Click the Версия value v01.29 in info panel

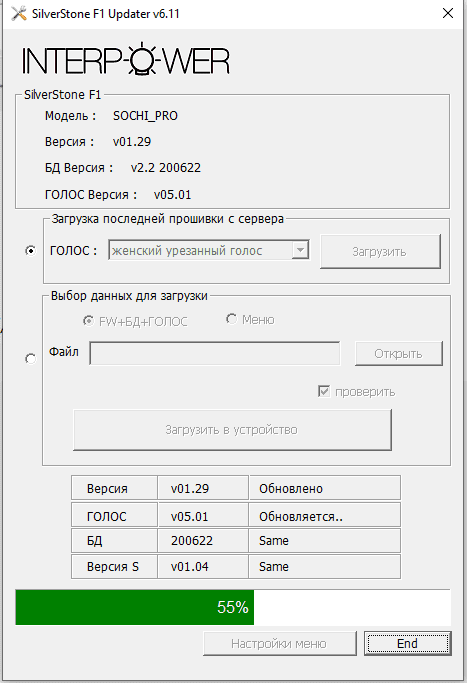pyautogui.click(x=132, y=142)
